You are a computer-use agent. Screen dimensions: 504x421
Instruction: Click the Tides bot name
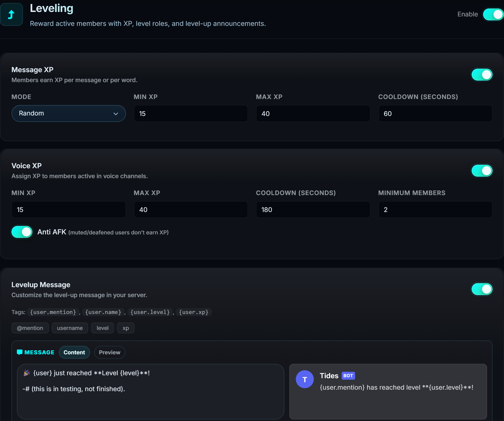[329, 376]
